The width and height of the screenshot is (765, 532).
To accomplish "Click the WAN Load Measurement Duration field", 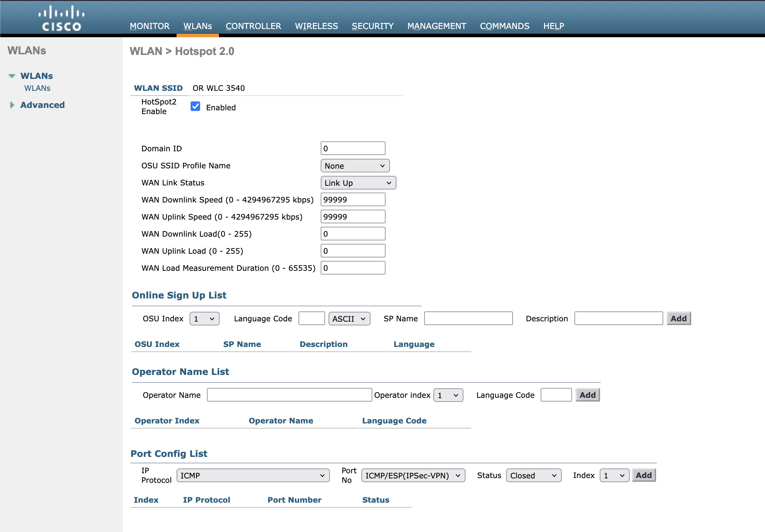I will click(353, 268).
